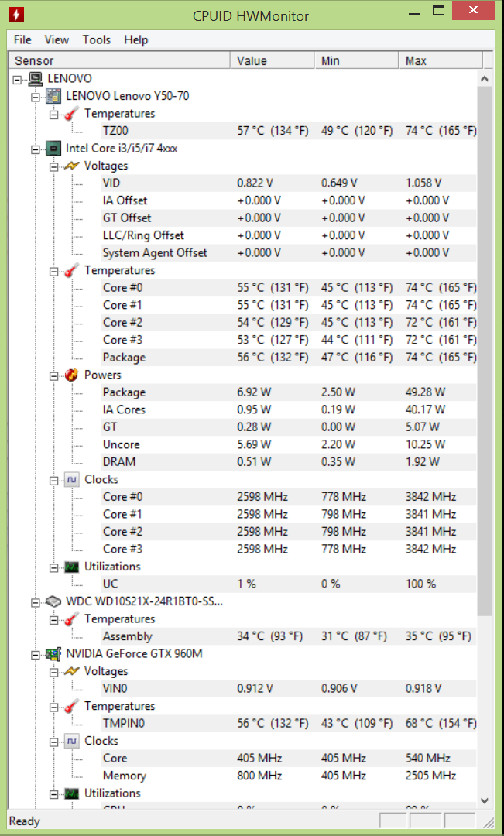Click the Intel Utilizations graph icon
Image resolution: width=504 pixels, height=836 pixels.
click(71, 567)
